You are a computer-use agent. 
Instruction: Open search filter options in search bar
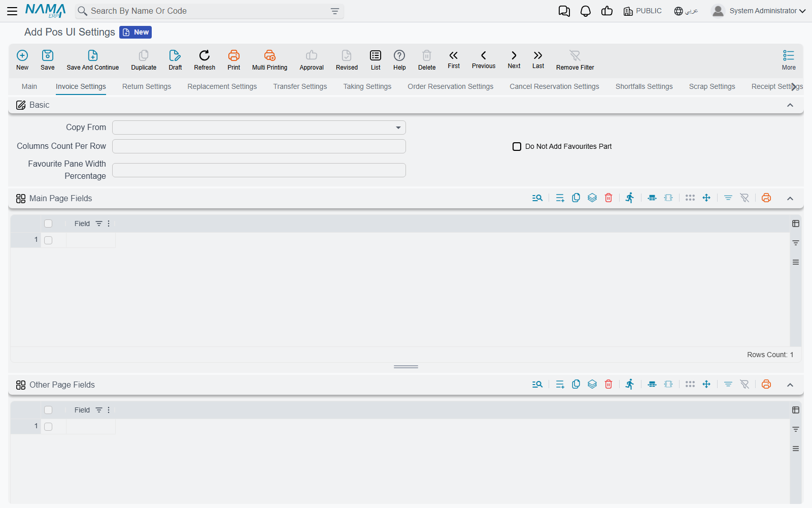tap(335, 11)
